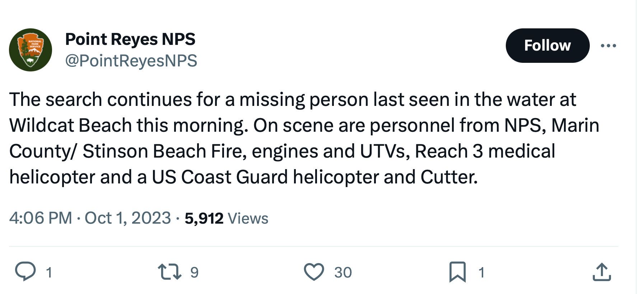Viewport: 644px width, 294px height.
Task: Follow Point Reyes NPS account
Action: [547, 46]
